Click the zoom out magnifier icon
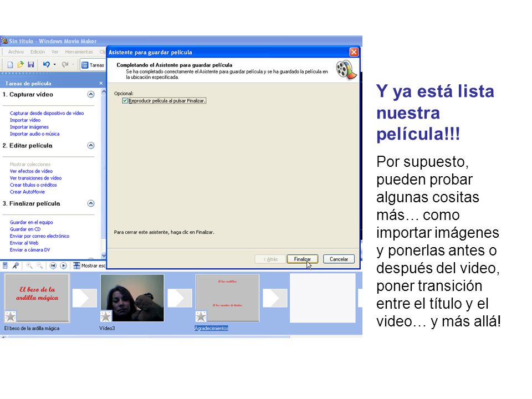The image size is (532, 399). 40,265
